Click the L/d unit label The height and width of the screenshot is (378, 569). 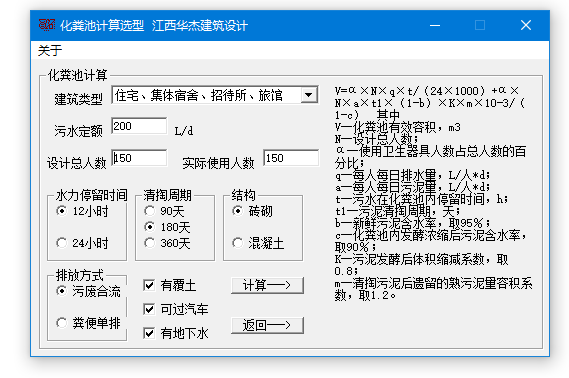184,130
